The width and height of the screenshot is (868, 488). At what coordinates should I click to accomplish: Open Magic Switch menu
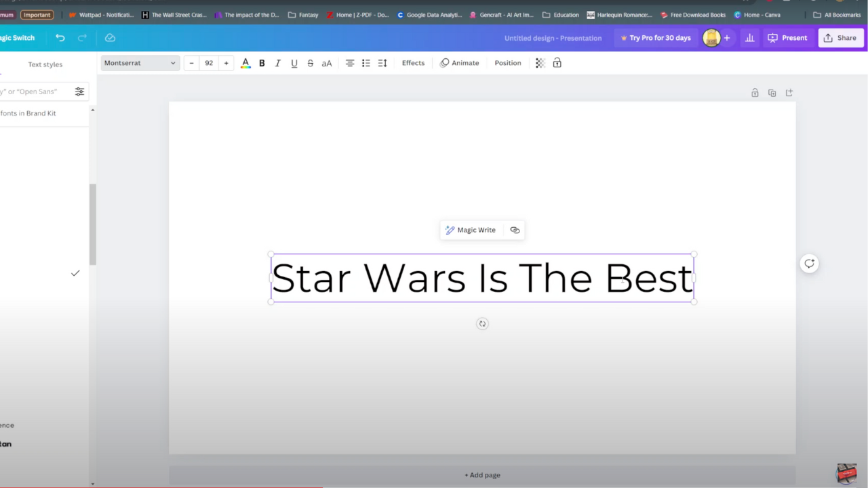[18, 38]
